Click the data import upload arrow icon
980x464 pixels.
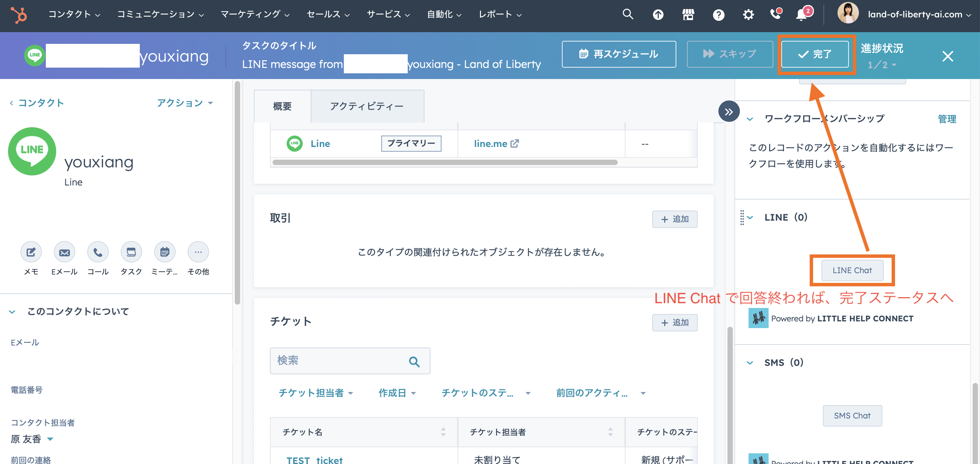658,14
